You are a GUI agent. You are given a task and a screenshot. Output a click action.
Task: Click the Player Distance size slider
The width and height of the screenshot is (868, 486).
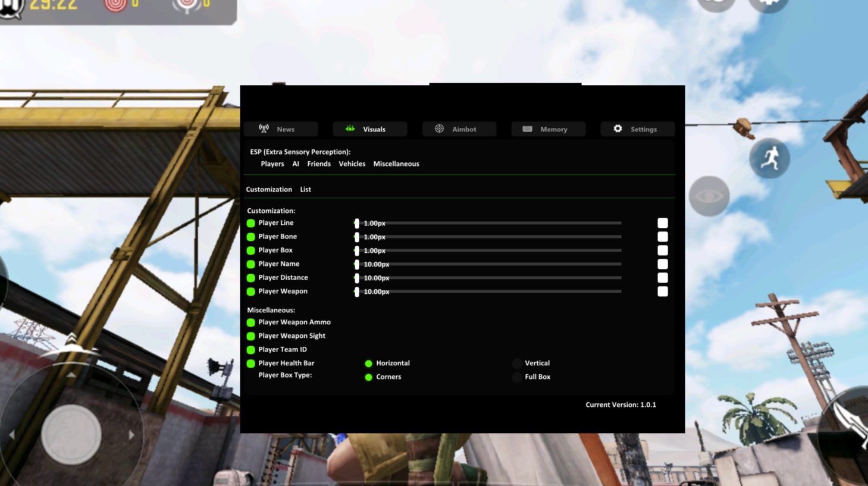[488, 278]
